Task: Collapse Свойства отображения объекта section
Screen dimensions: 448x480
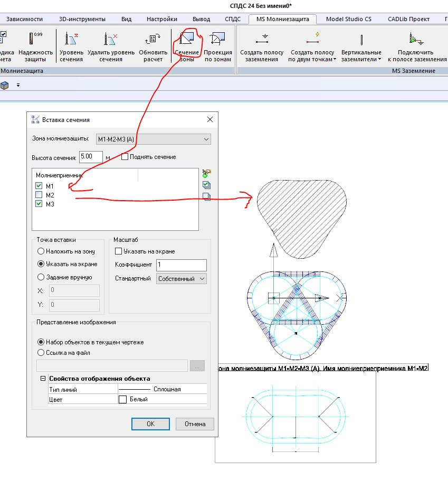Action: [x=43, y=379]
